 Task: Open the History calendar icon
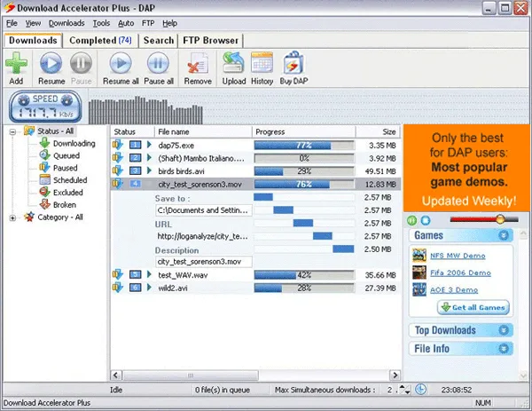(262, 62)
